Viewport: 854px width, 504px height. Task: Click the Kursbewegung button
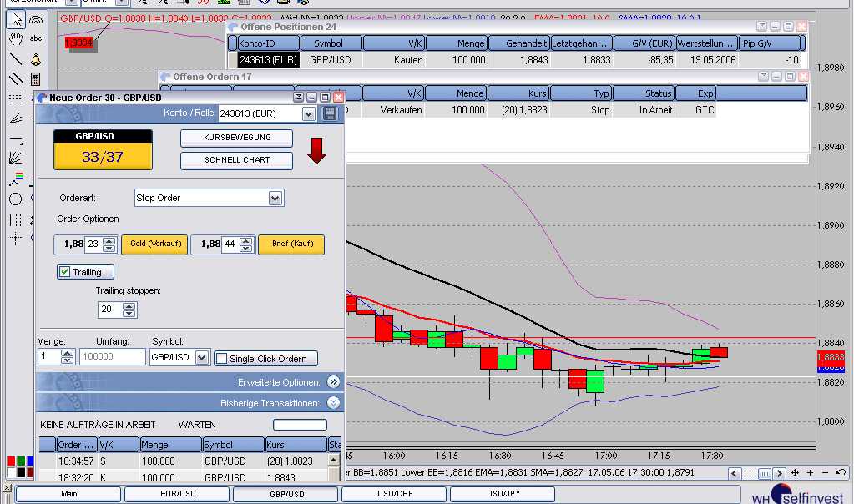tap(237, 138)
